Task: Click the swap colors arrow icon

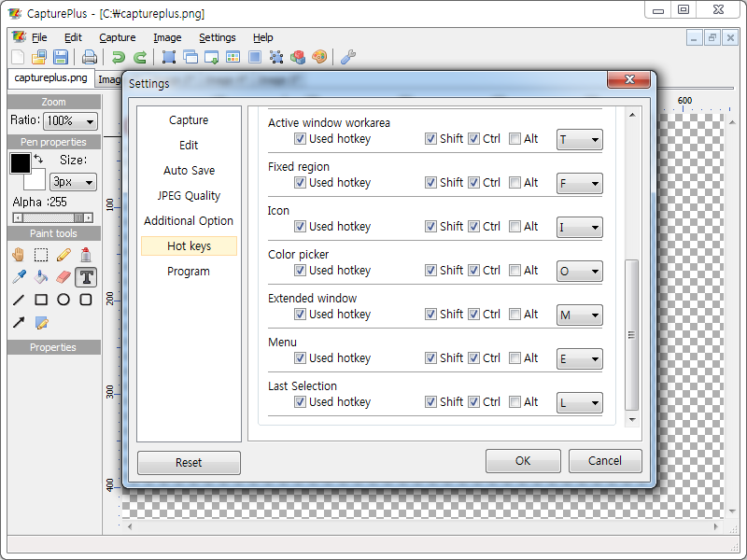Action: click(38, 159)
